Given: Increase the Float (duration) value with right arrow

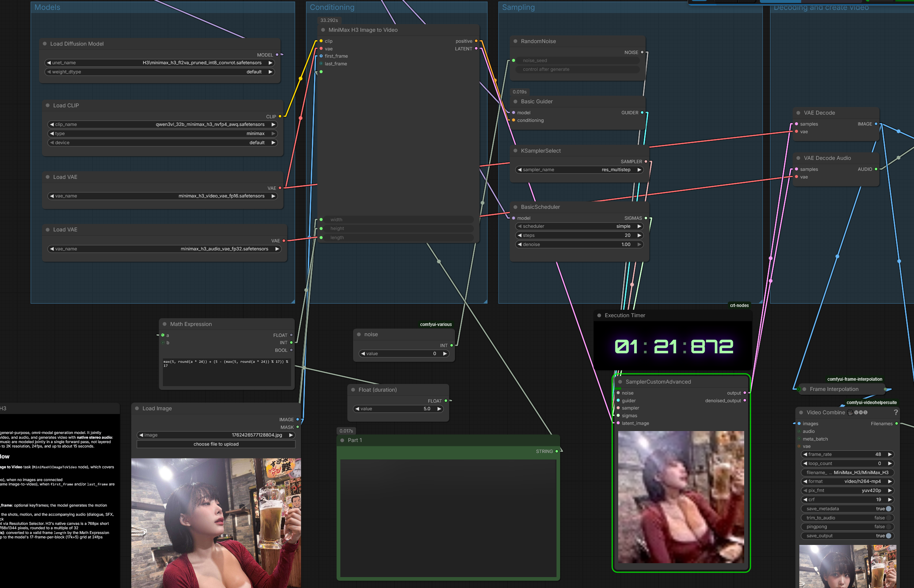Looking at the screenshot, I should tap(439, 409).
